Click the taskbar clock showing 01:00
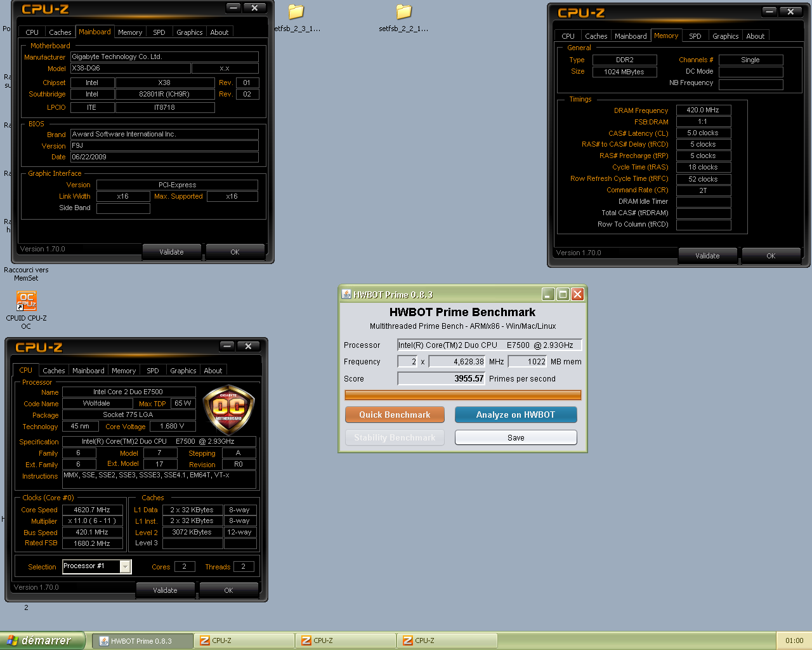The height and width of the screenshot is (650, 812). tap(794, 641)
